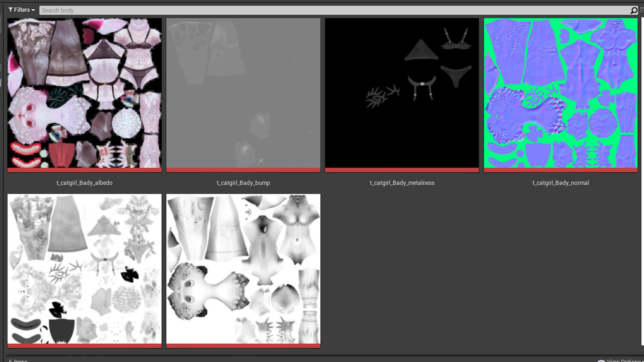Screen dimensions: 644x362
Task: Click red strip under bottom-left grayscale texture
Action: 85,346
